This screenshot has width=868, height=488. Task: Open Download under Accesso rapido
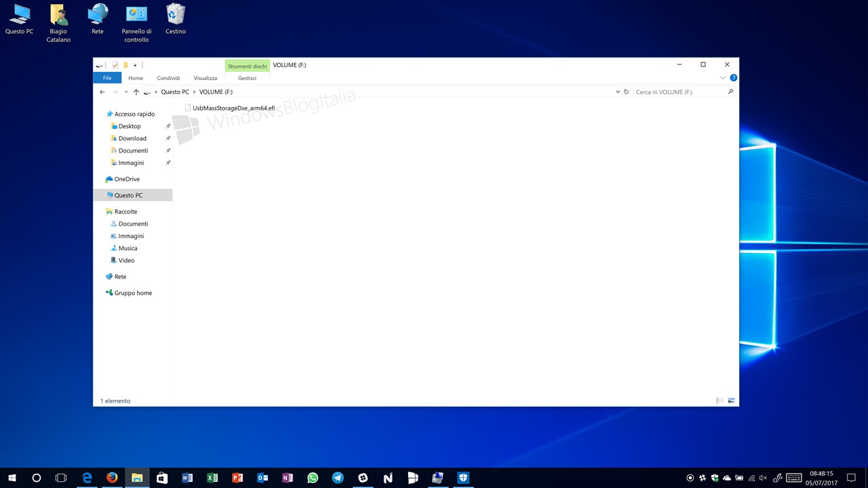132,138
